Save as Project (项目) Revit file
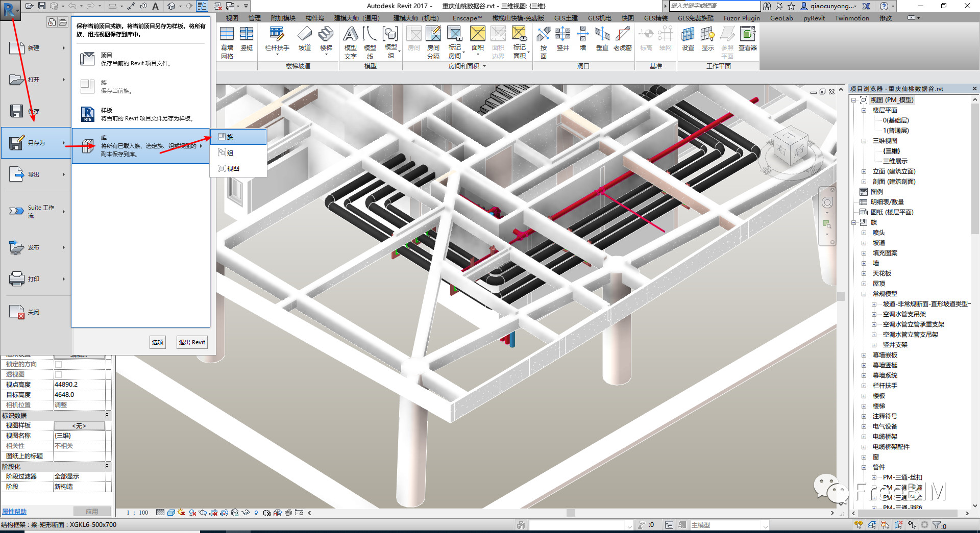The width and height of the screenshot is (980, 533). [140, 59]
